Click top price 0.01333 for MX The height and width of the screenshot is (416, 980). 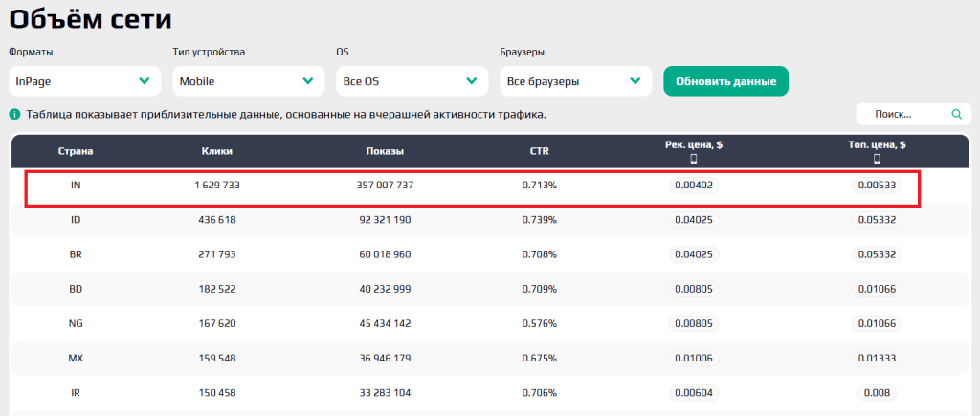point(877,359)
